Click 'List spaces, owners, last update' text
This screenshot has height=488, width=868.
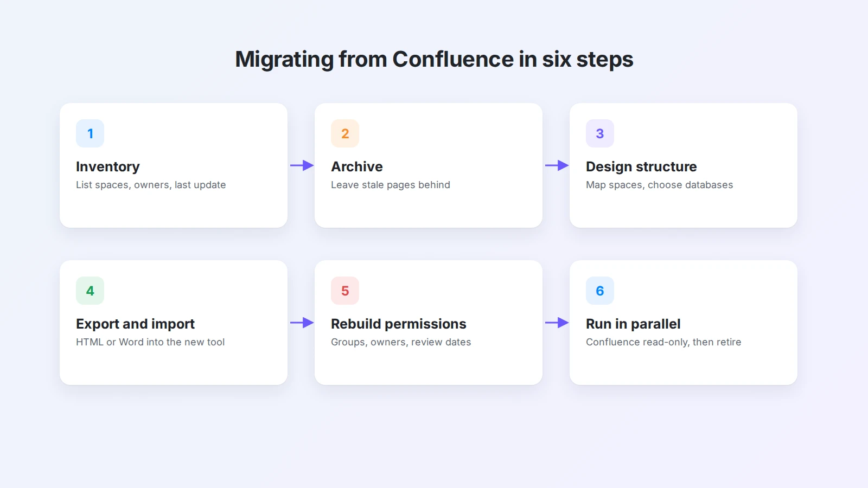(x=151, y=185)
